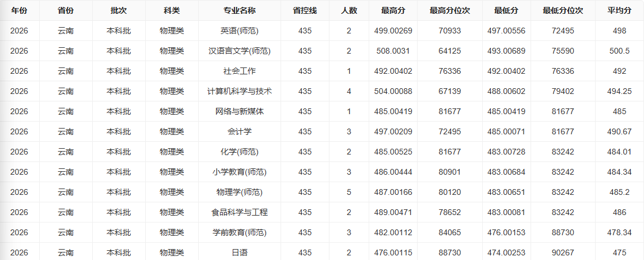Click rank value 78652
Image resolution: width=644 pixels, height=260 pixels.
click(x=450, y=212)
